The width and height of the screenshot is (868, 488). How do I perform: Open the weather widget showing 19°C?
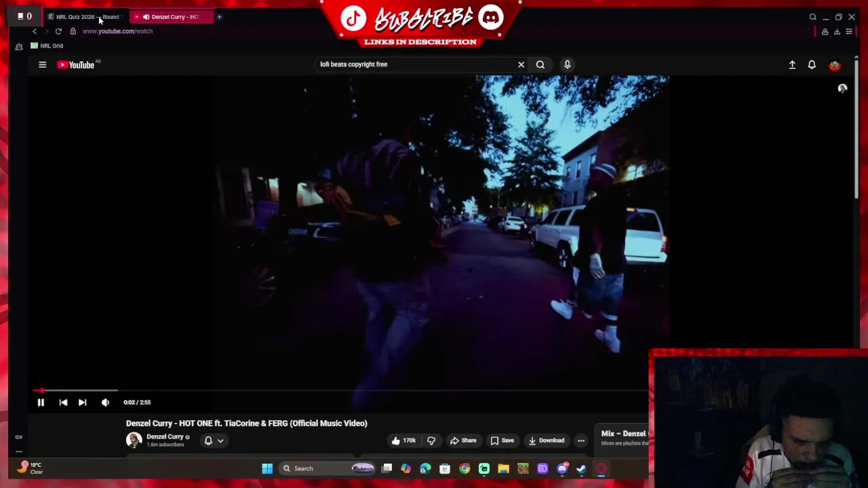(30, 468)
